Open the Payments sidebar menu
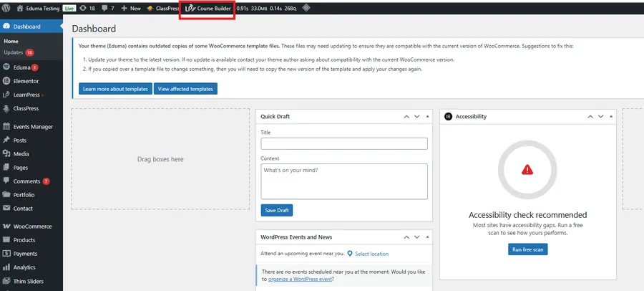Image resolution: width=644 pixels, height=291 pixels. [31, 254]
